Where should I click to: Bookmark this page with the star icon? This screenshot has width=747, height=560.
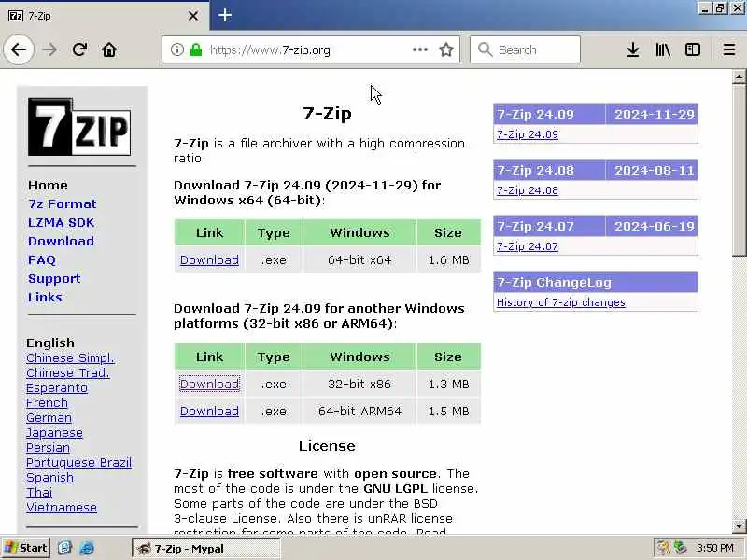point(446,49)
